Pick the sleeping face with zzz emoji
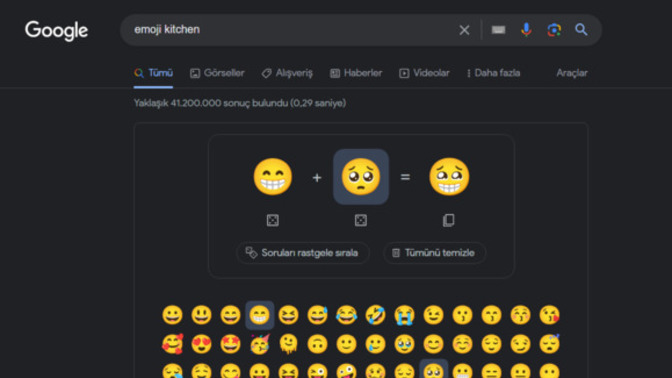 (x=549, y=344)
